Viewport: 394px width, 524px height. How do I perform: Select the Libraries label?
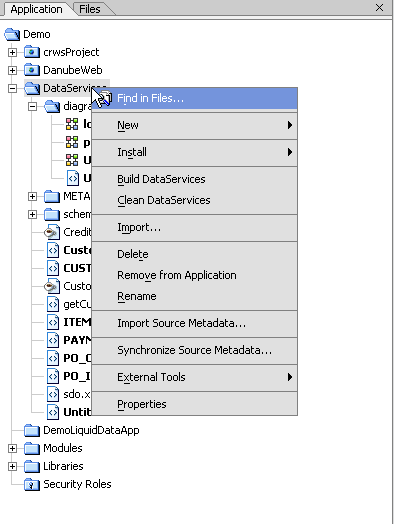pyautogui.click(x=63, y=467)
